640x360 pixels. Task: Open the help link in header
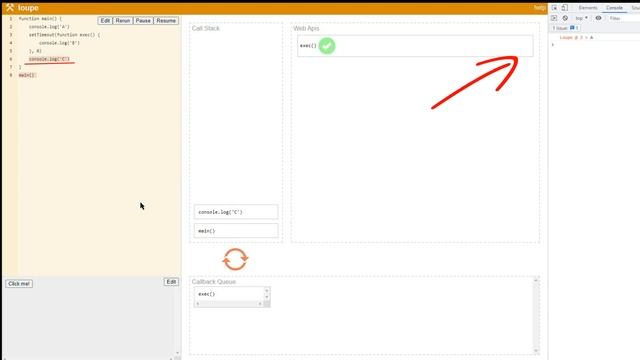coord(540,8)
